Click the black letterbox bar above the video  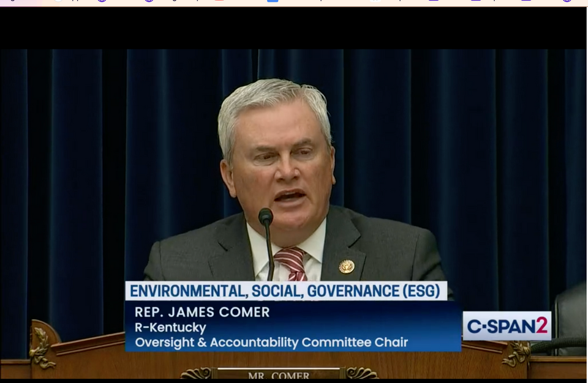pyautogui.click(x=294, y=28)
